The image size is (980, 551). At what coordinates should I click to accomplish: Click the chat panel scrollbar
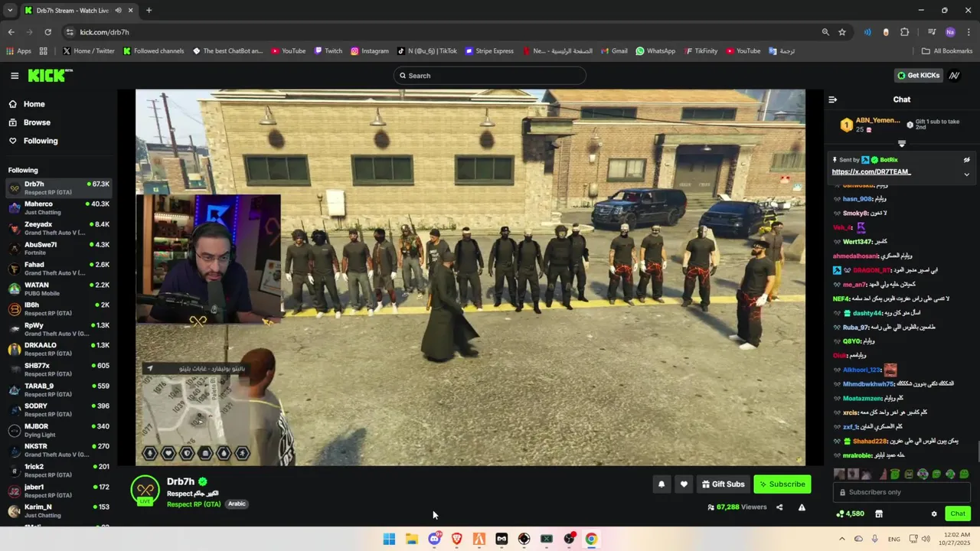[x=977, y=452]
